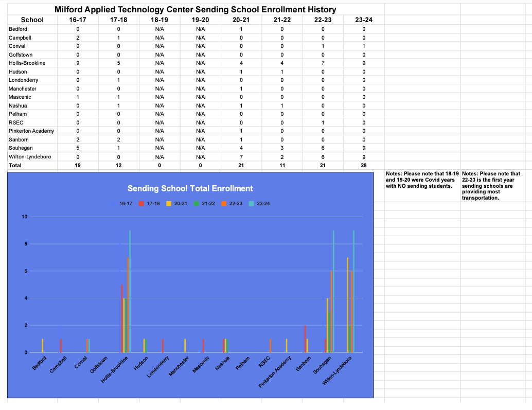Click the Hollis-Brookline label on the chart axis
Image resolution: width=532 pixels, height=410 pixels.
(114, 370)
